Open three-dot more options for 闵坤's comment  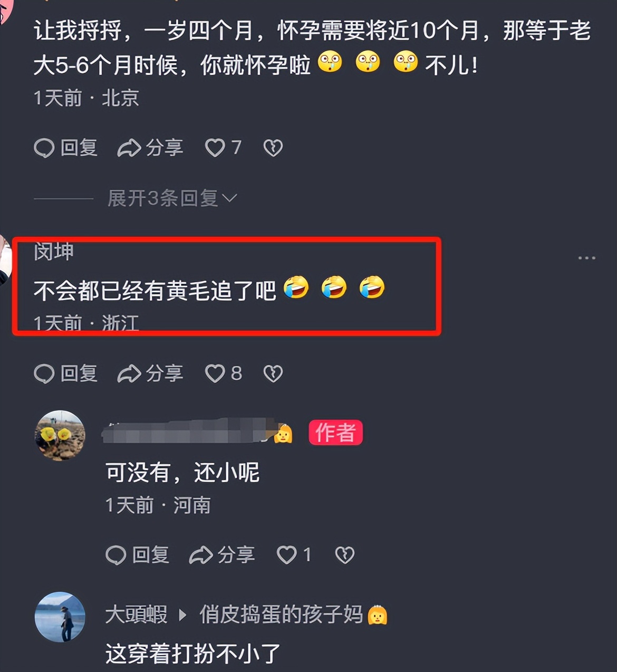[586, 258]
